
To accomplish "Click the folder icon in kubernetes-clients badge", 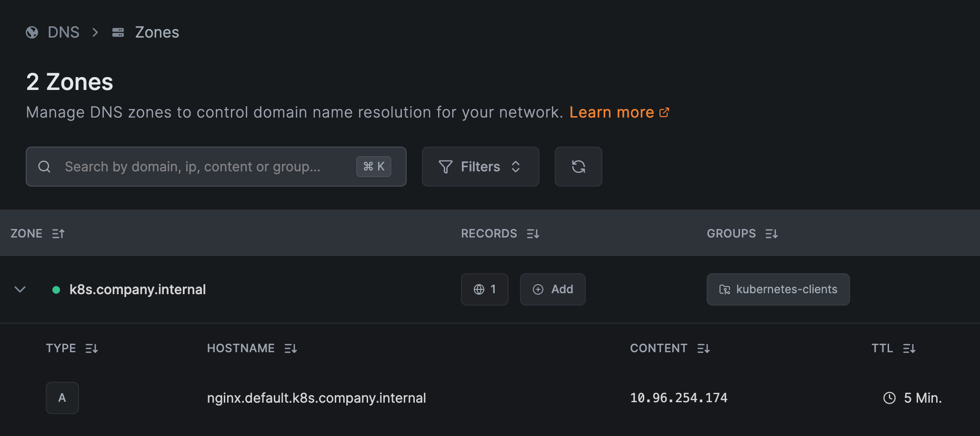I will (725, 289).
